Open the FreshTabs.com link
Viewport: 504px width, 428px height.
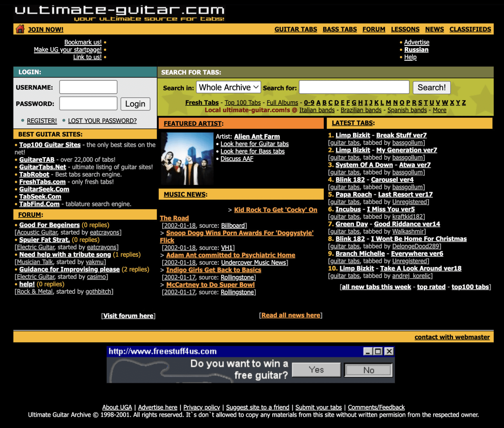coord(42,182)
